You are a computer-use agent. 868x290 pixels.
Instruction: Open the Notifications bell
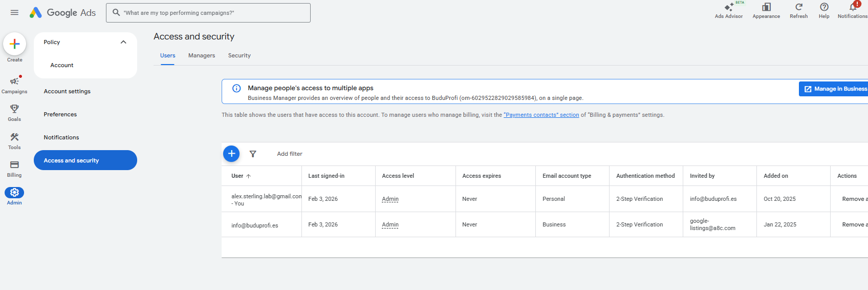[853, 7]
